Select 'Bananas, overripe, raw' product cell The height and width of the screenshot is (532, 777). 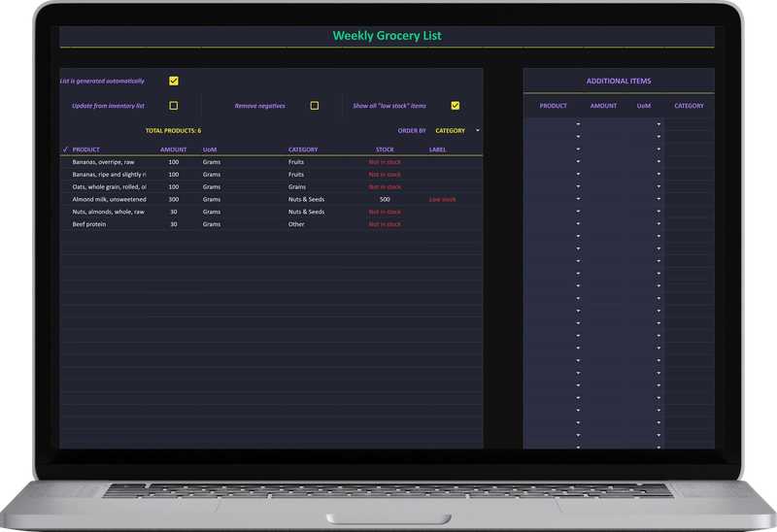103,162
